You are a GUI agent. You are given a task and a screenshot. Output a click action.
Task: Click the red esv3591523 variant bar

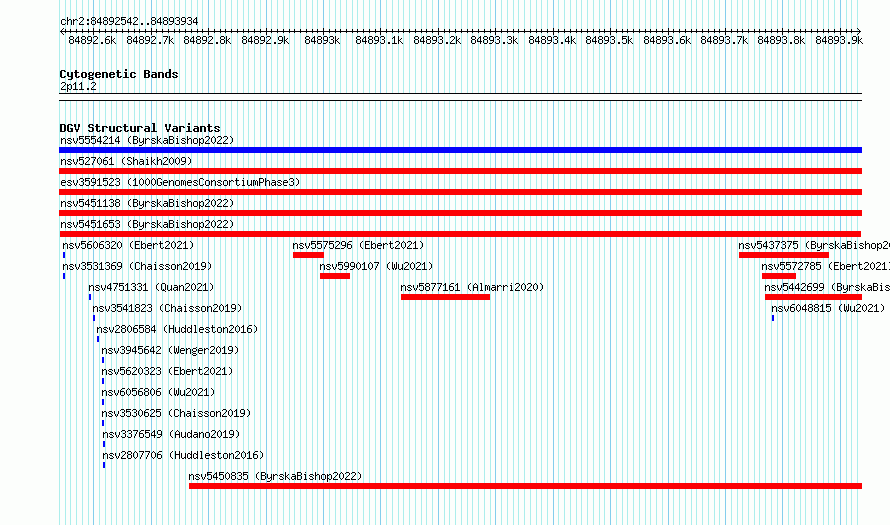(x=460, y=192)
